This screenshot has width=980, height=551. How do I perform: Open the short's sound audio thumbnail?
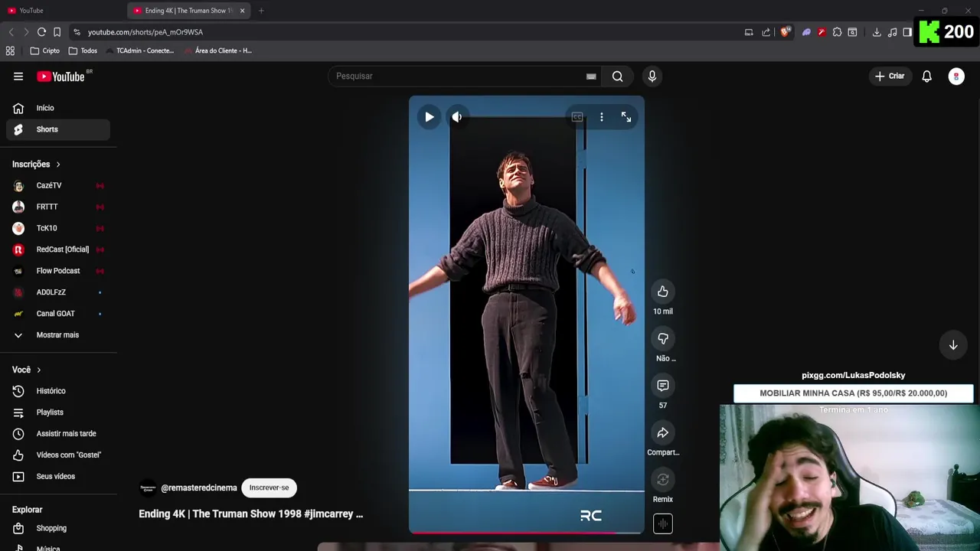[x=663, y=523]
